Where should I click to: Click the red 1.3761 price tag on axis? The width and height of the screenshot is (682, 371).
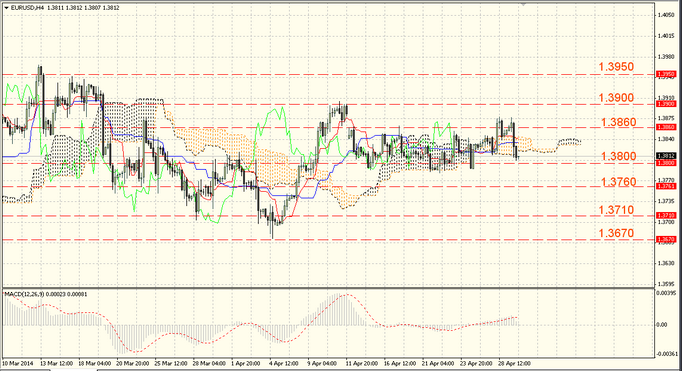(x=666, y=186)
